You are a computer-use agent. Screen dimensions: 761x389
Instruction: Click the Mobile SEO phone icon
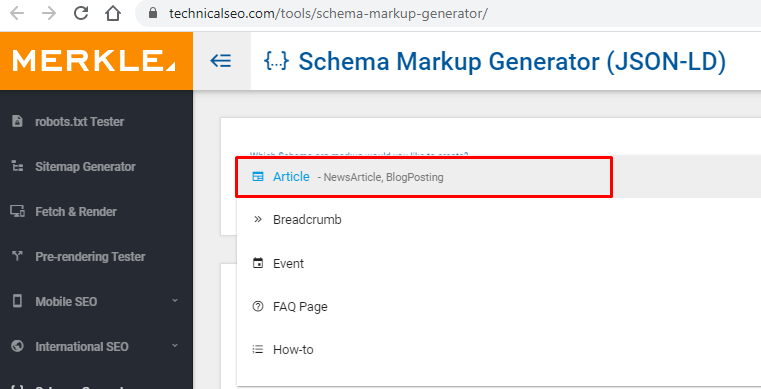point(17,301)
